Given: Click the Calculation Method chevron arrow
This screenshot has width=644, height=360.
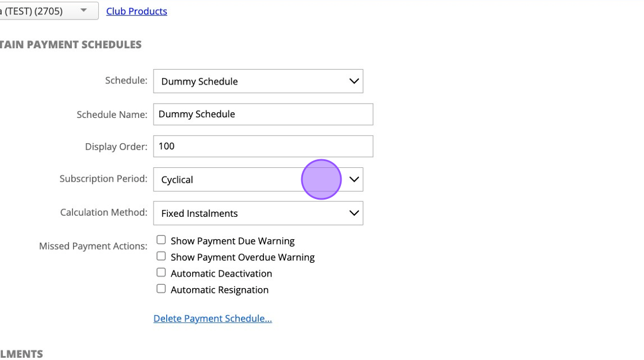Looking at the screenshot, I should pos(354,213).
